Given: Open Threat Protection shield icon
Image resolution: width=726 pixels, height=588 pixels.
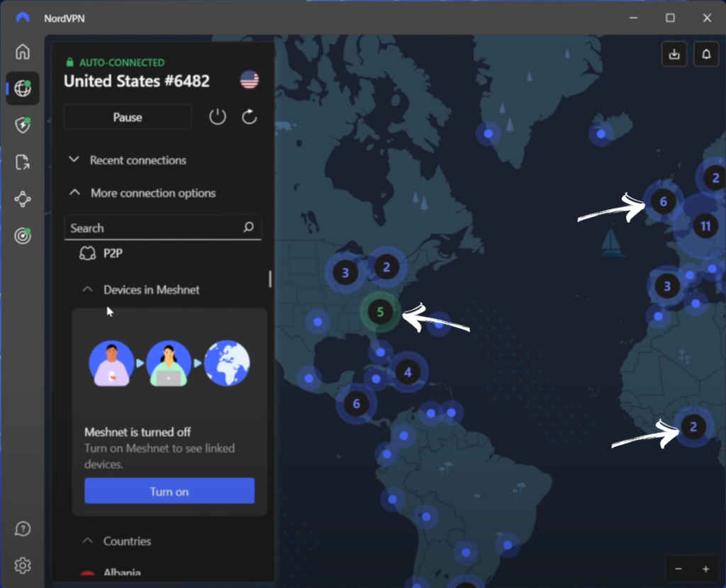Looking at the screenshot, I should pos(23,126).
